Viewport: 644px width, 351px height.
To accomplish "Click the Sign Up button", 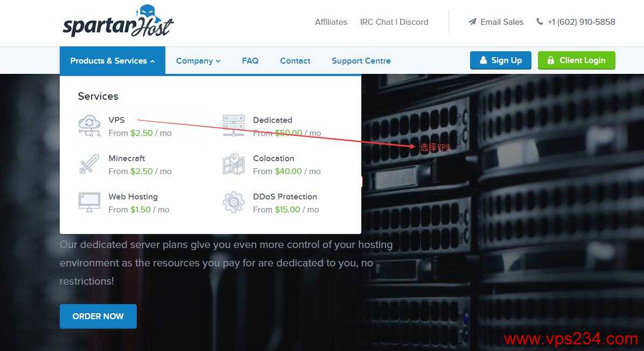I will point(501,60).
